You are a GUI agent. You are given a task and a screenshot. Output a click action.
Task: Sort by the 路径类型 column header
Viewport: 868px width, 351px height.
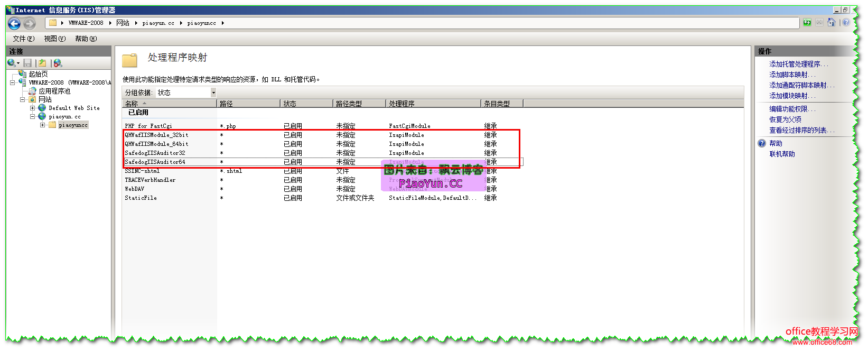tap(360, 104)
